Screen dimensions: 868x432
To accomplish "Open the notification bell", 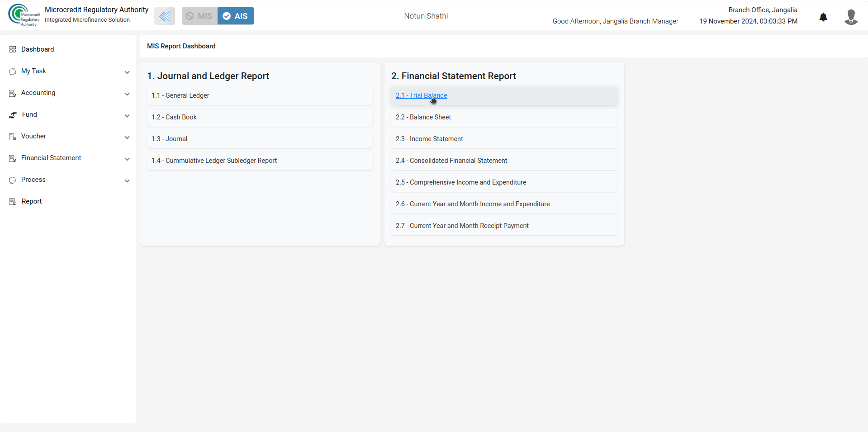I will (x=823, y=17).
